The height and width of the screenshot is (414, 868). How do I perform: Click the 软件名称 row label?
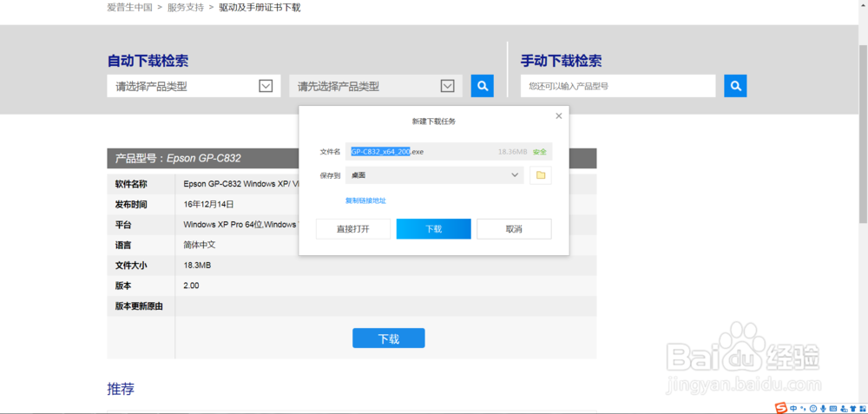[x=131, y=184]
